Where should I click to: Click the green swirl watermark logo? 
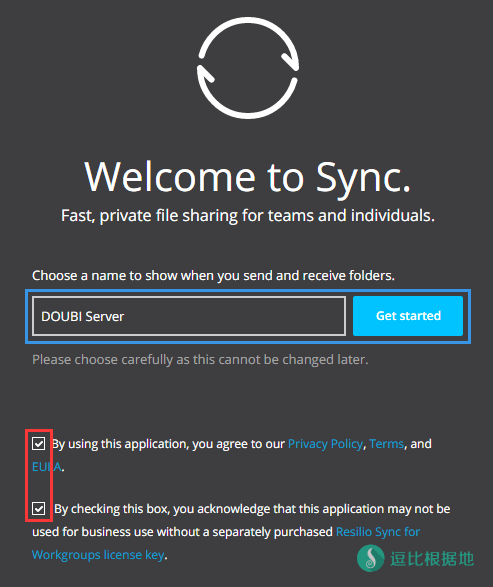[x=371, y=558]
